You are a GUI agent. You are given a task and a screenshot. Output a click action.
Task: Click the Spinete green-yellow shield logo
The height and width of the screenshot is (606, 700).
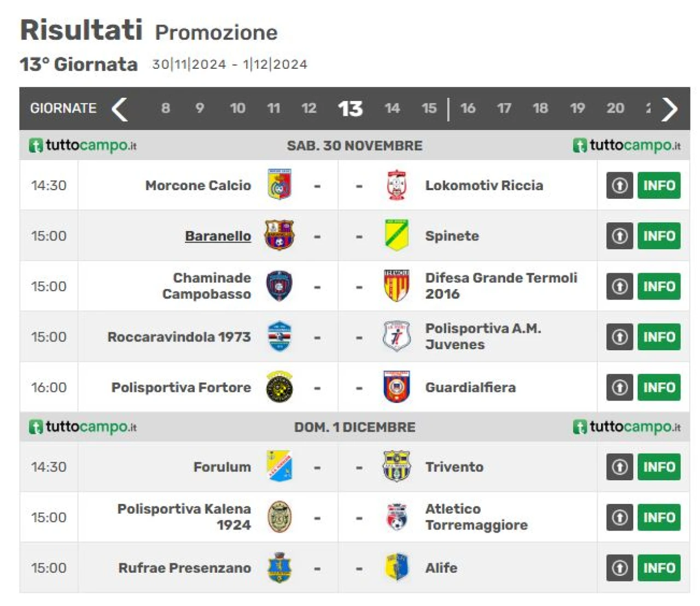(396, 236)
